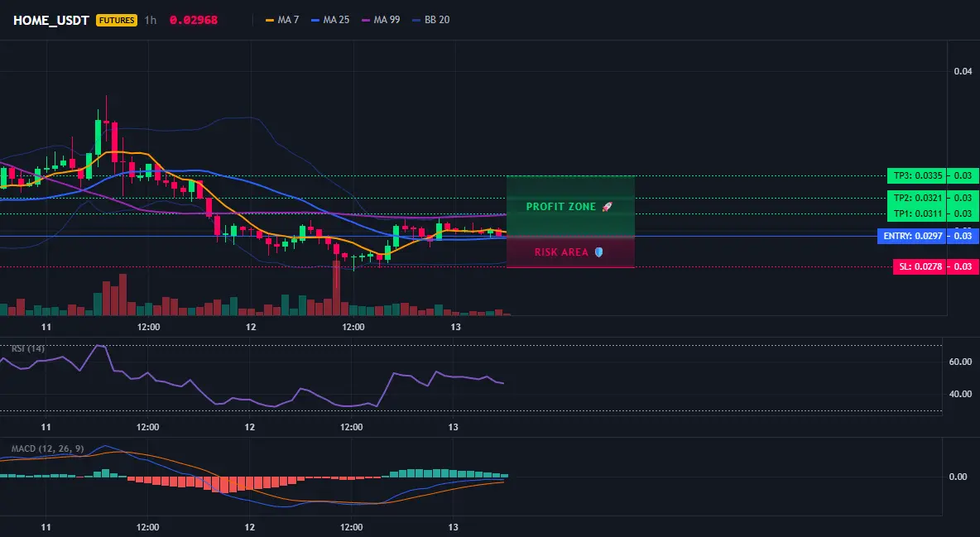
Task: Click the current price 0.02968
Action: 194,20
